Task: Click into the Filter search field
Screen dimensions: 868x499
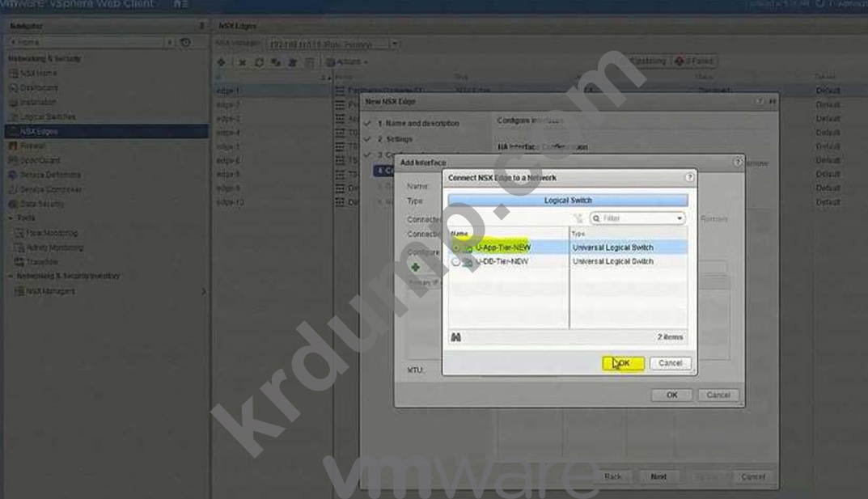Action: tap(637, 218)
